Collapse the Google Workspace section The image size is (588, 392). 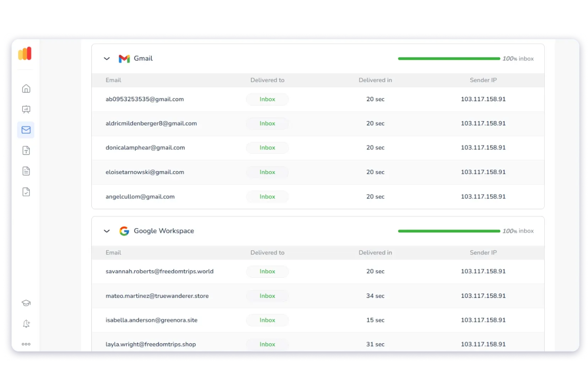click(x=106, y=231)
